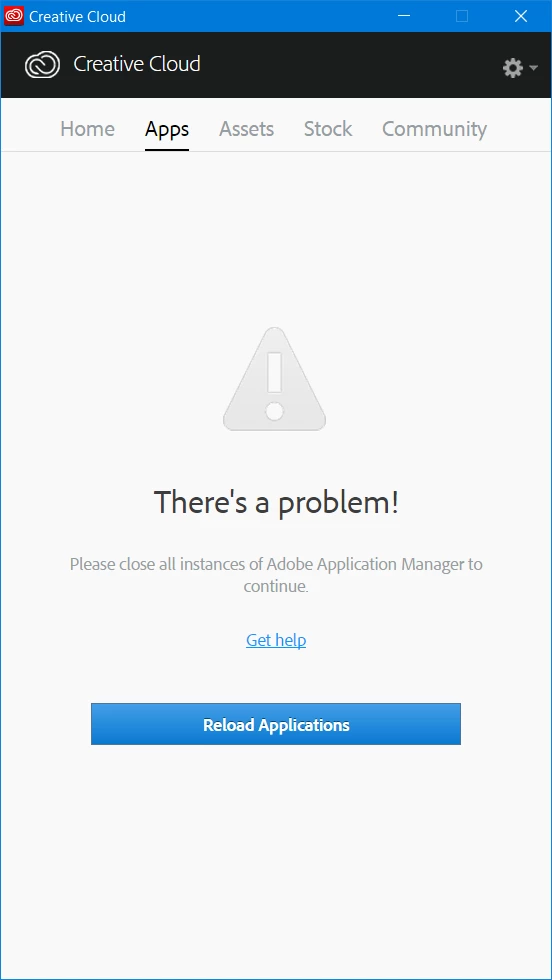This screenshot has height=980, width=552.
Task: Click the Reload Applications button
Action: click(x=276, y=724)
